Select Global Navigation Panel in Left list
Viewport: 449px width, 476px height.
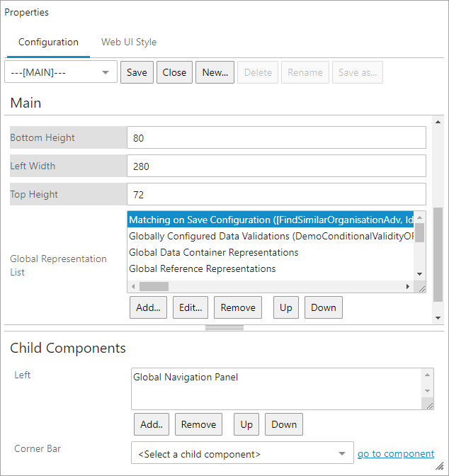[x=186, y=377]
